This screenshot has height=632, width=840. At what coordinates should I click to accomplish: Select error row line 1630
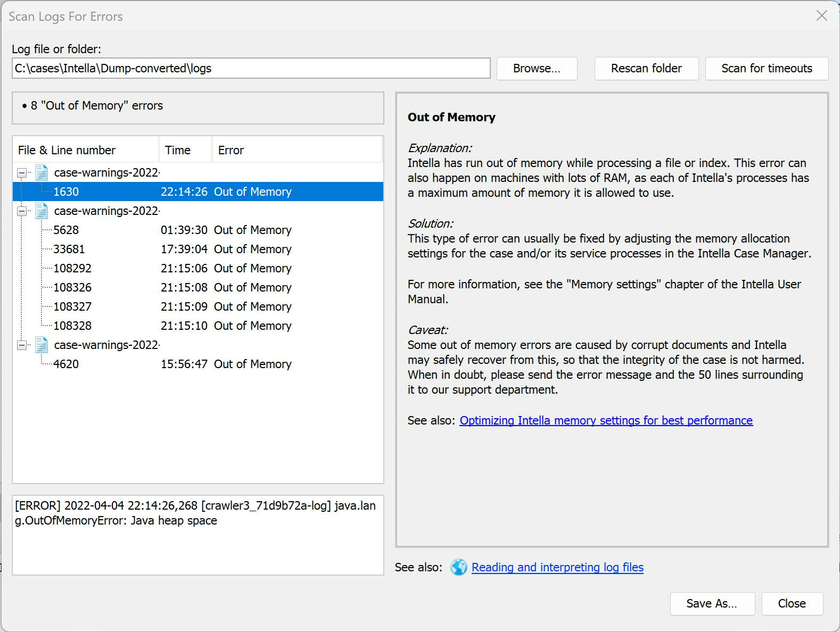coord(198,192)
